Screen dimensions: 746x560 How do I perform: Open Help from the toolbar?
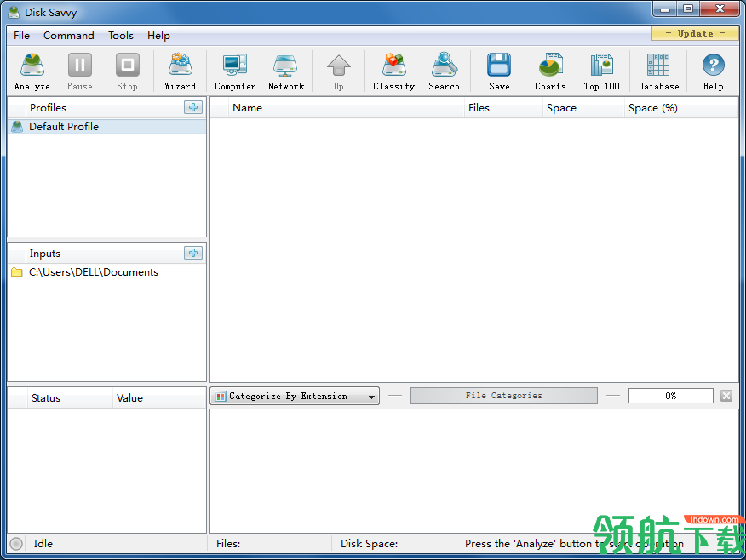[713, 71]
